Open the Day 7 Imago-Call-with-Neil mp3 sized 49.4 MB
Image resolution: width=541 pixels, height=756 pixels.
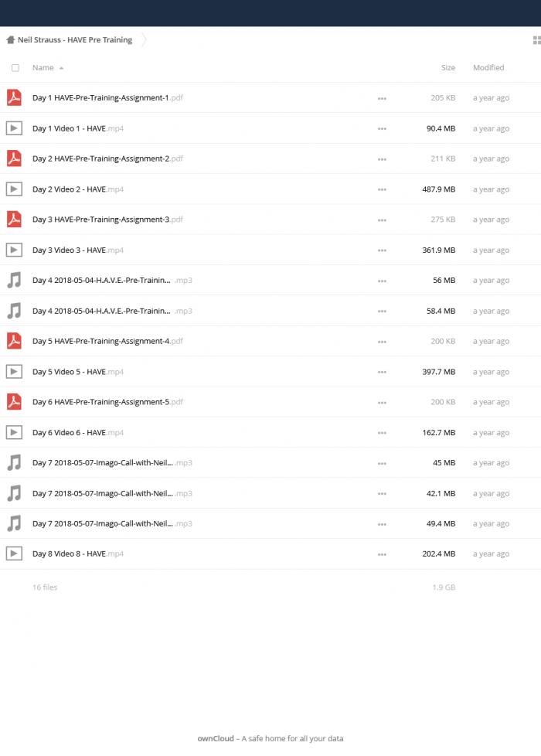click(112, 523)
